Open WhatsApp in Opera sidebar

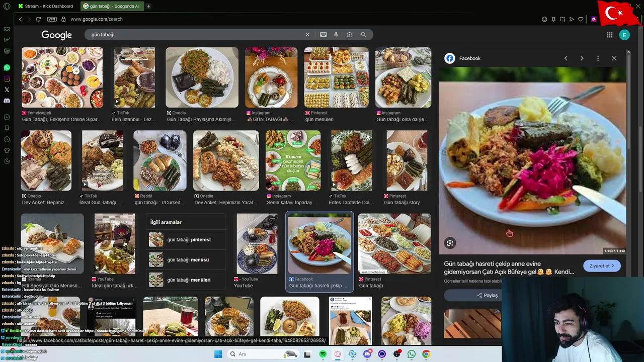(x=7, y=67)
